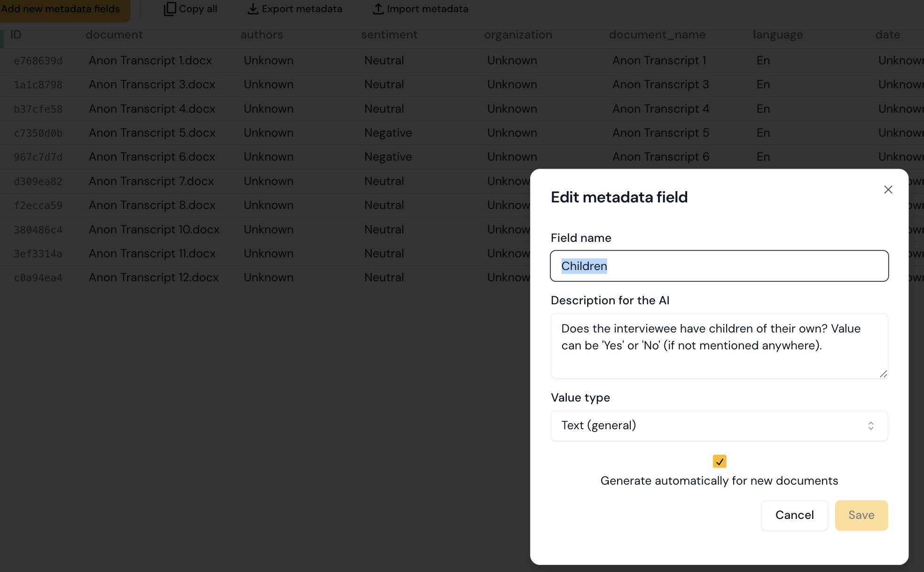Click the Import metadata upload icon

click(x=378, y=9)
